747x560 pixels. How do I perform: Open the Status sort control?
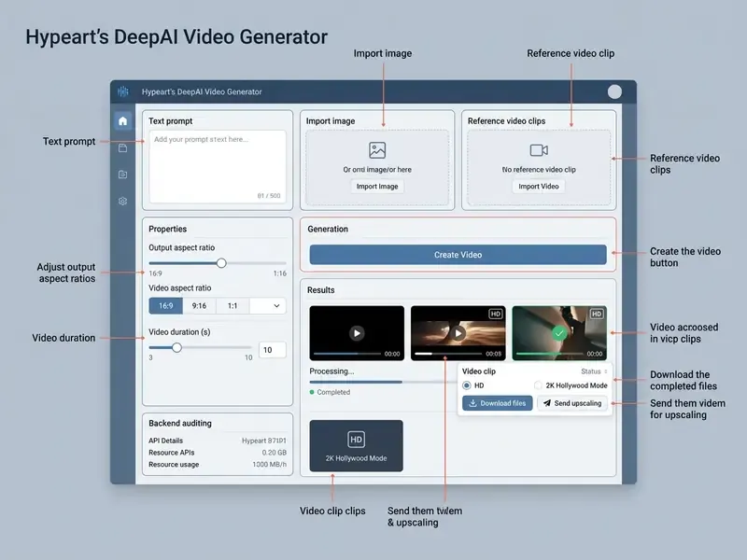(594, 371)
